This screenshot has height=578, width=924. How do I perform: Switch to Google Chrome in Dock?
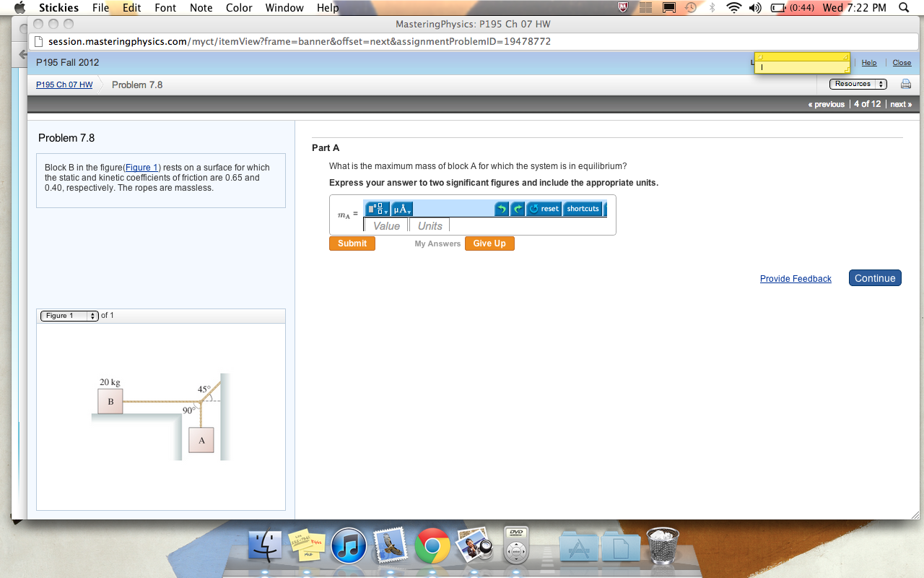pyautogui.click(x=432, y=545)
